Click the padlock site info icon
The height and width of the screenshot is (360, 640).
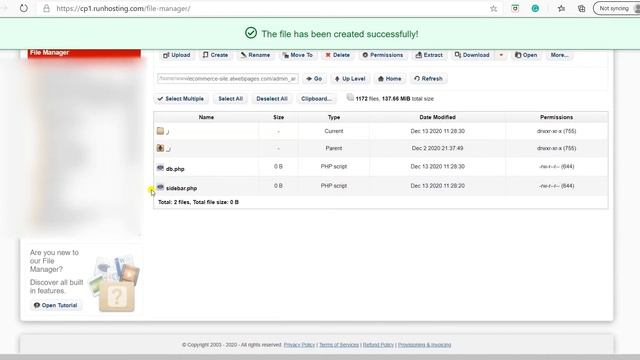pos(47,9)
